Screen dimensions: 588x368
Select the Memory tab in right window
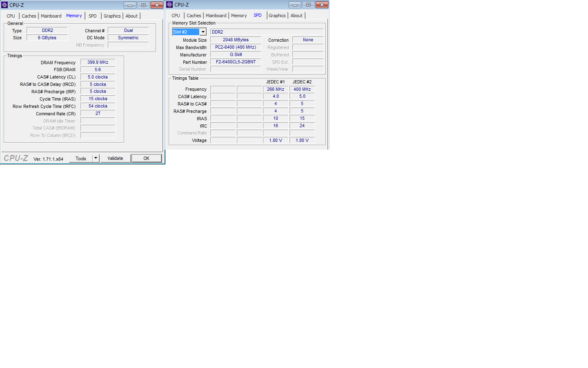click(x=239, y=16)
